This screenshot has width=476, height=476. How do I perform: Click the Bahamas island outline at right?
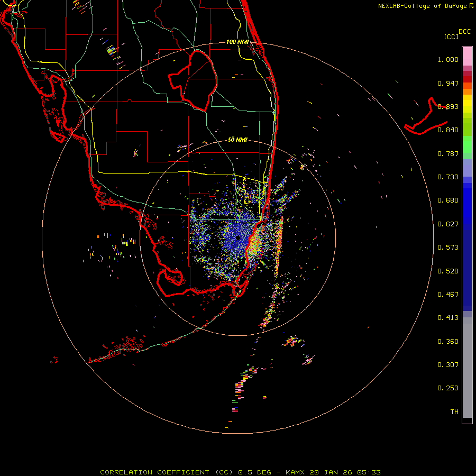pos(426,116)
